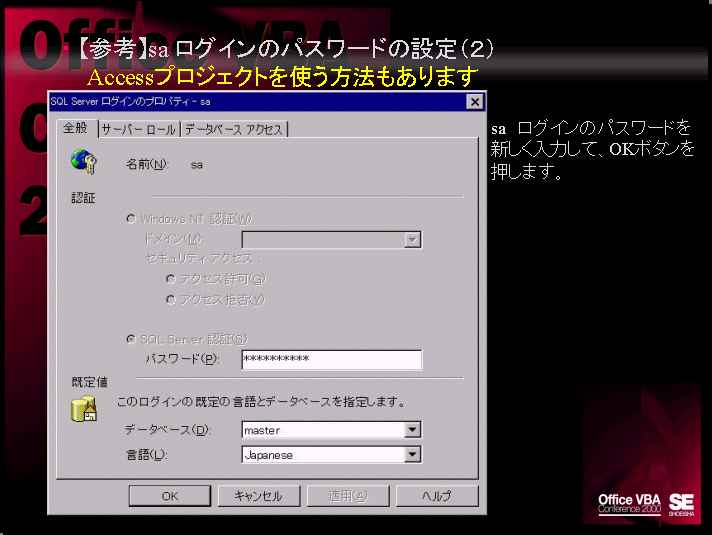
Task: Click the database cylinder defaults icon
Action: click(84, 409)
